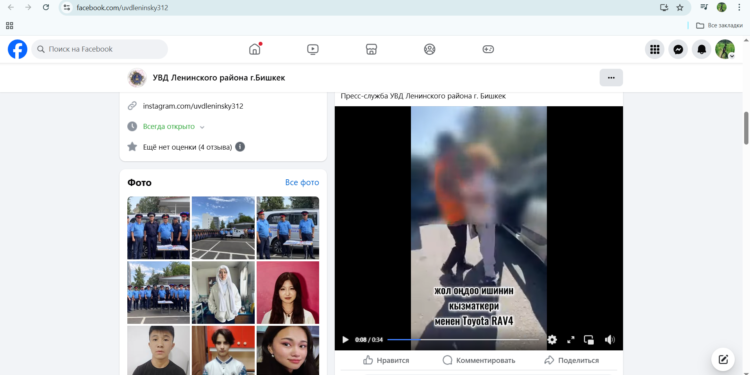Open the woman on pink background photo
This screenshot has height=375, width=750.
[x=288, y=292]
